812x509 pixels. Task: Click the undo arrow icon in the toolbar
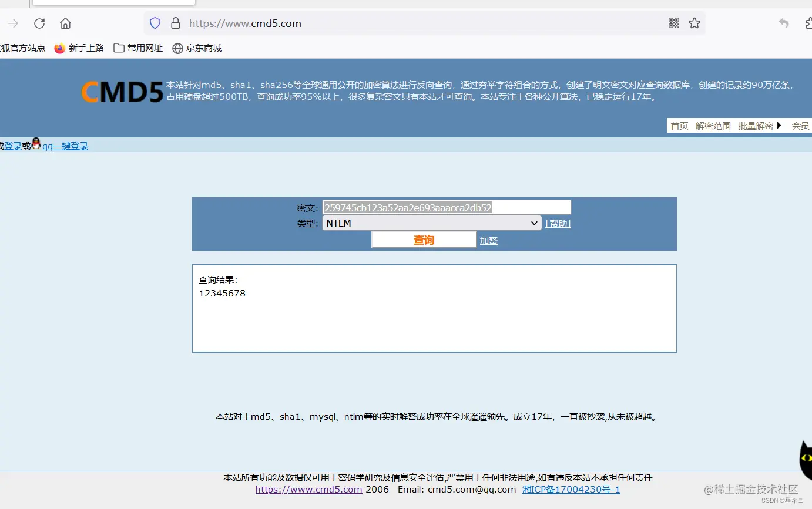[x=784, y=23]
